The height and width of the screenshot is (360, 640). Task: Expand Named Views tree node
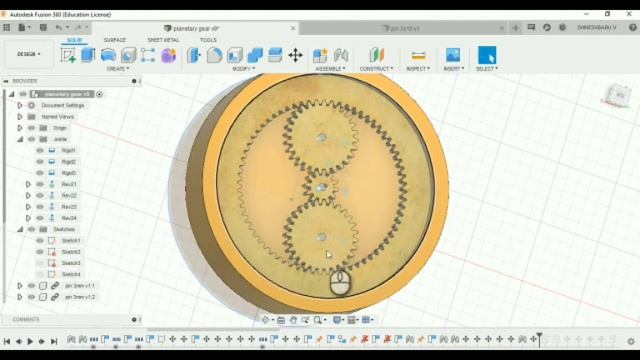(x=20, y=117)
